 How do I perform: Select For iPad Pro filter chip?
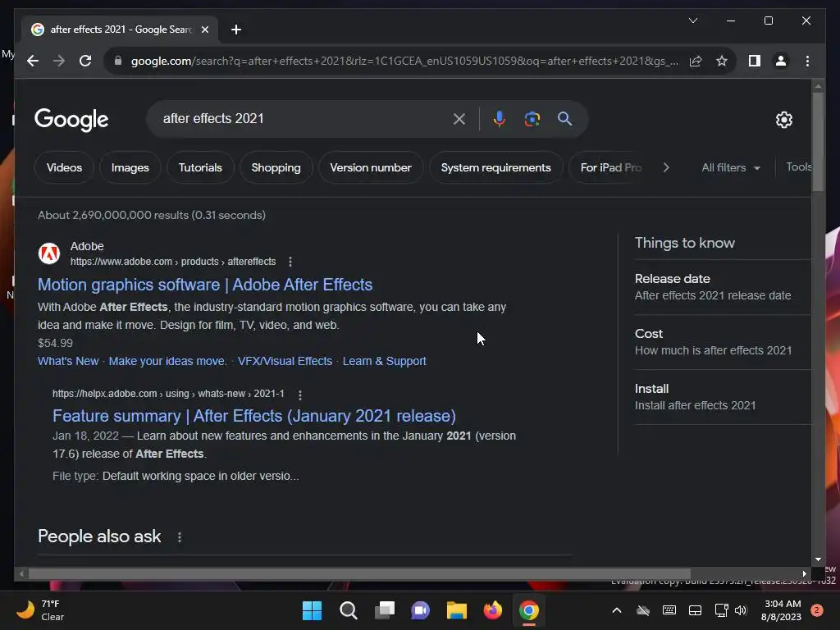[x=610, y=167]
